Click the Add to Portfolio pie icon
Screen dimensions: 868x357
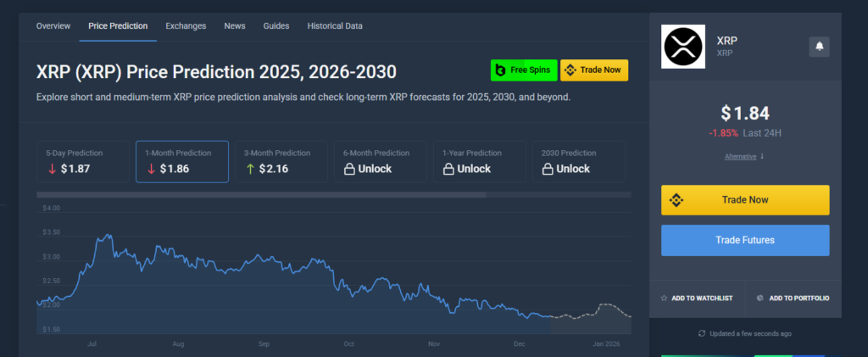(760, 298)
